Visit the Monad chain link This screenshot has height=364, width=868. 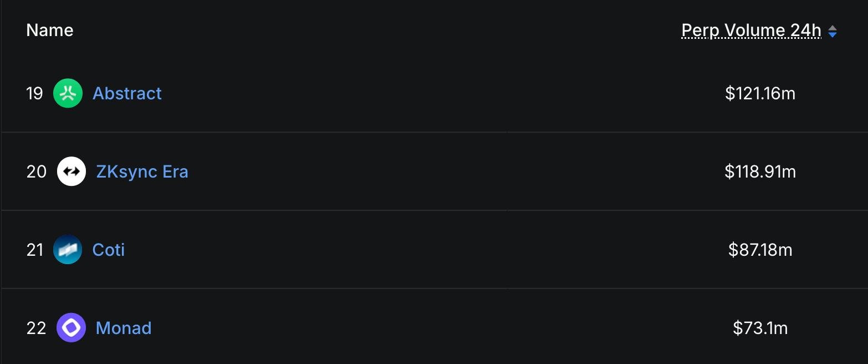coord(124,328)
